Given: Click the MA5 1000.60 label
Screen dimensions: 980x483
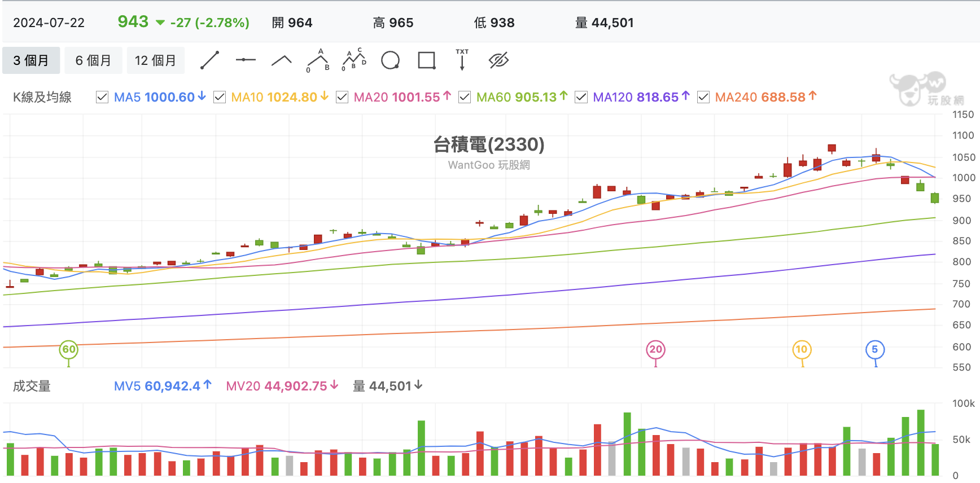Looking at the screenshot, I should click(x=160, y=97).
